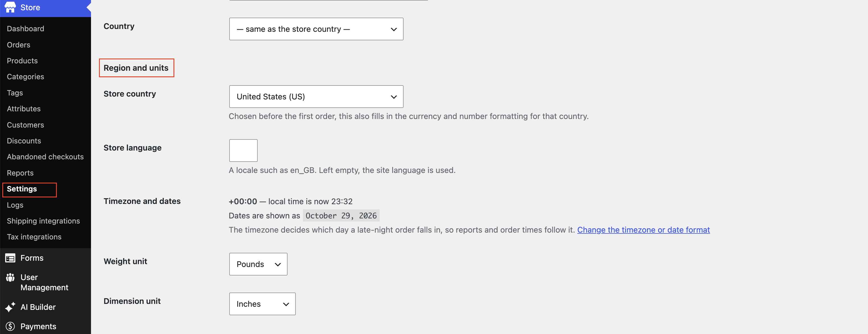The height and width of the screenshot is (334, 868).
Task: Click the User Management people icon
Action: click(10, 277)
